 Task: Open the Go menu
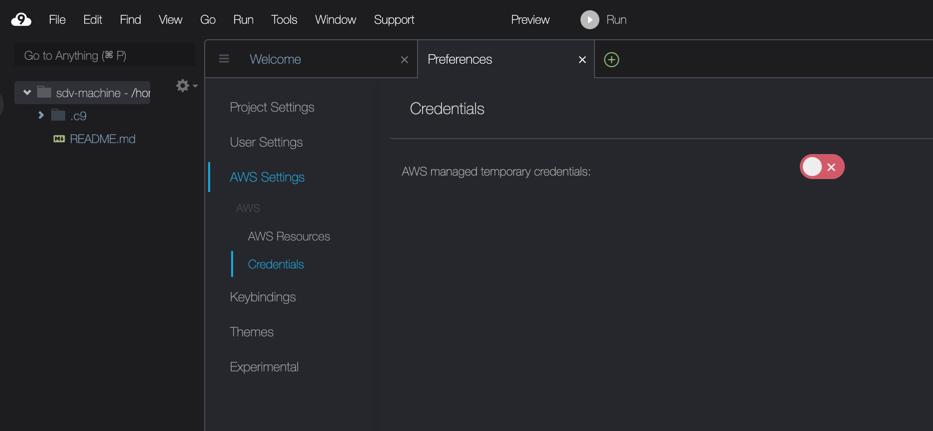click(x=208, y=20)
